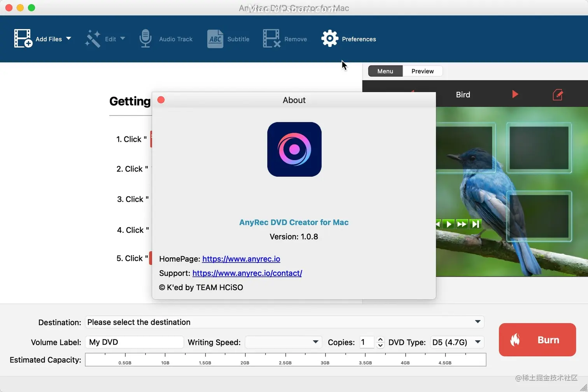Image resolution: width=588 pixels, height=392 pixels.
Task: Open the Edit dropdown arrow
Action: pos(122,38)
